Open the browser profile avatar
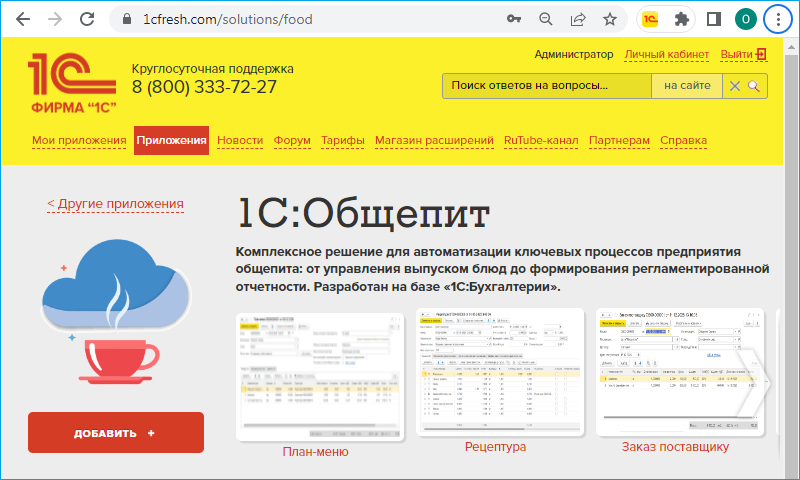Viewport: 800px width, 480px height. (745, 19)
